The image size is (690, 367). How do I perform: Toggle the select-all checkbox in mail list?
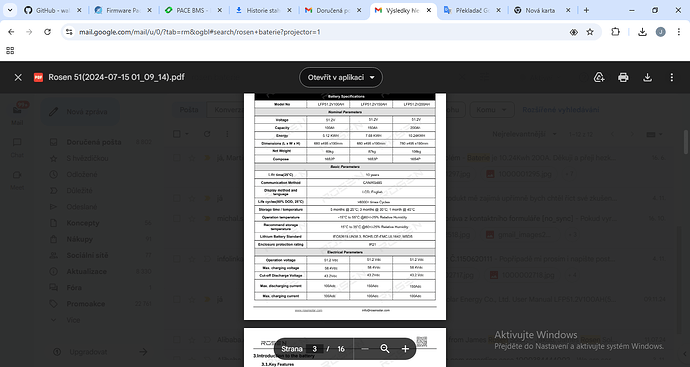[x=177, y=134]
